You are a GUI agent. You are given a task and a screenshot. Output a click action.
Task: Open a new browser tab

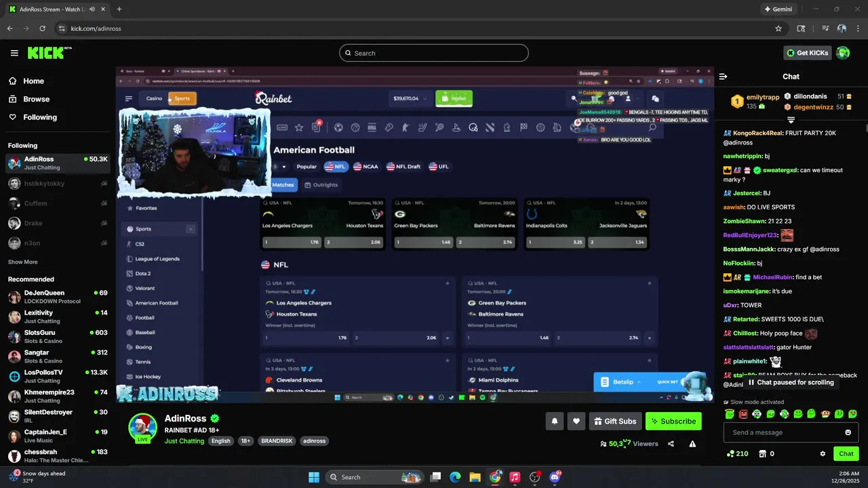119,9
